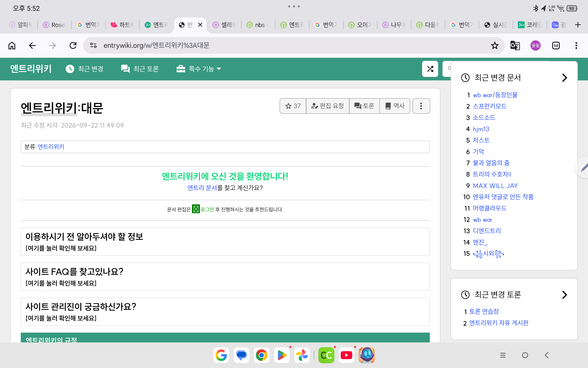Click the random document shuffle icon
This screenshot has height=368, width=588.
click(x=430, y=69)
